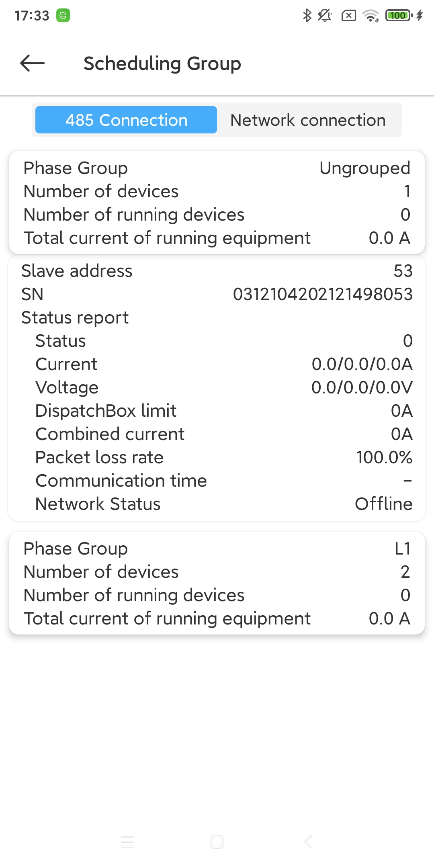Tap the Bluetooth status icon

(x=307, y=16)
